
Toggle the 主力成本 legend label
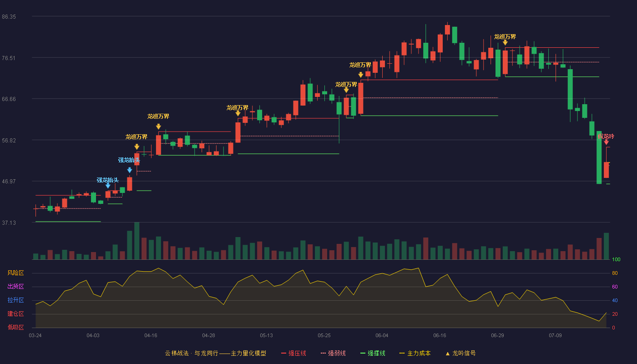[x=419, y=353]
